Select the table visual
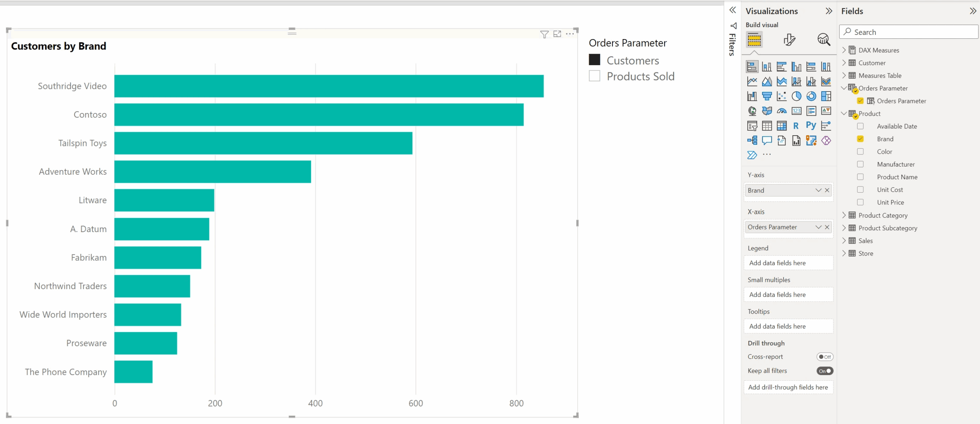This screenshot has height=424, width=980. [767, 126]
